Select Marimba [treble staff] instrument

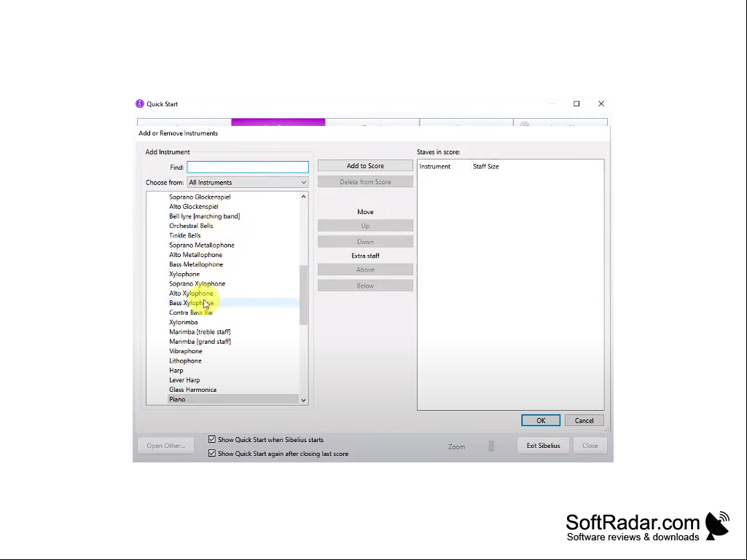click(200, 332)
